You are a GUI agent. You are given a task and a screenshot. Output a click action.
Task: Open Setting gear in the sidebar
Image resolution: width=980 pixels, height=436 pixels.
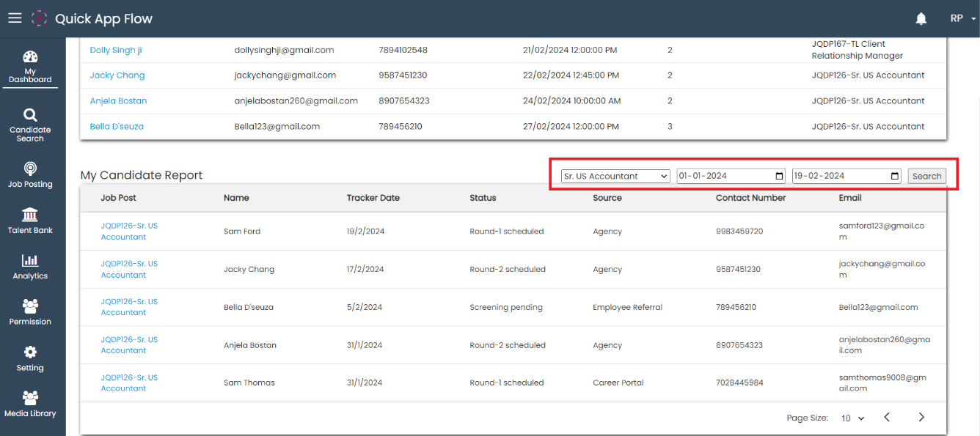tap(30, 358)
